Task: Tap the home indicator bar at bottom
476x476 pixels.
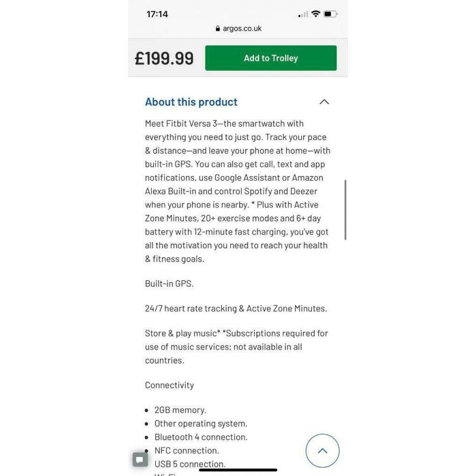Action: point(238,470)
